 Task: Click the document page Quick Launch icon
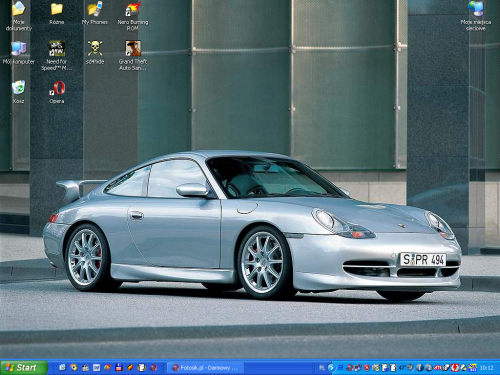(142, 367)
